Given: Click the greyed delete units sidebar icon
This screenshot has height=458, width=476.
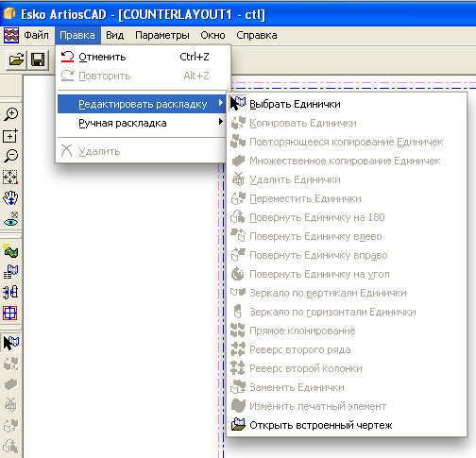Looking at the screenshot, I should [x=10, y=405].
